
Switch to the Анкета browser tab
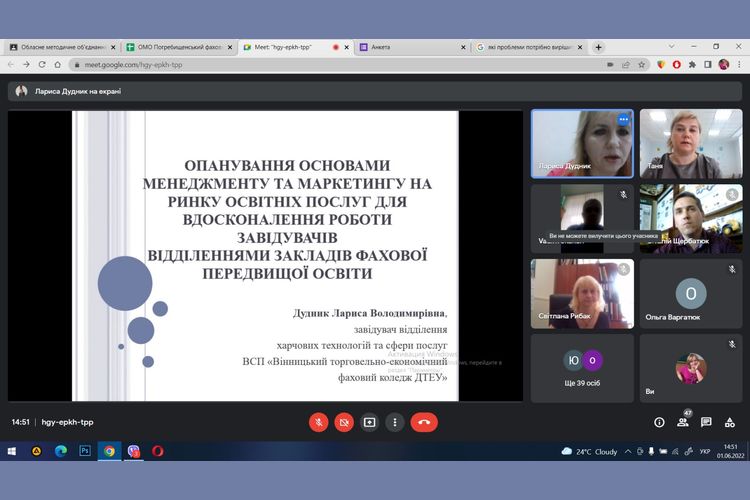(x=410, y=47)
